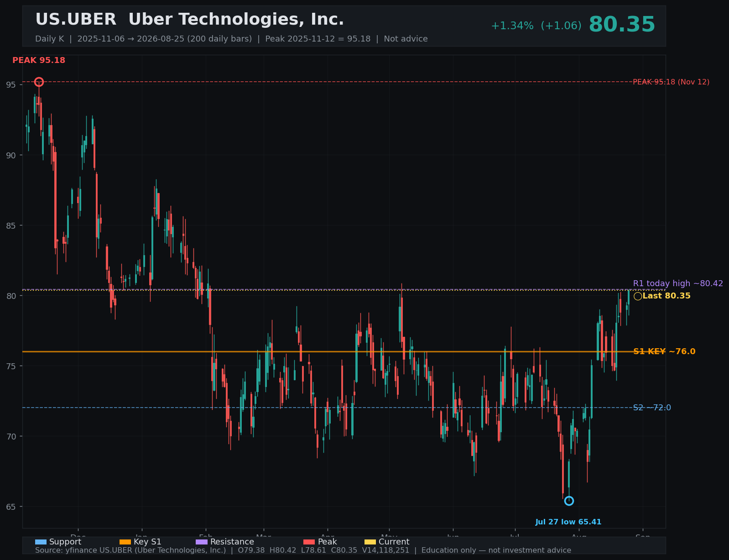729x560 pixels.
Task: Click the PEAK 95.18 (Nov 12) line label
Action: (671, 82)
